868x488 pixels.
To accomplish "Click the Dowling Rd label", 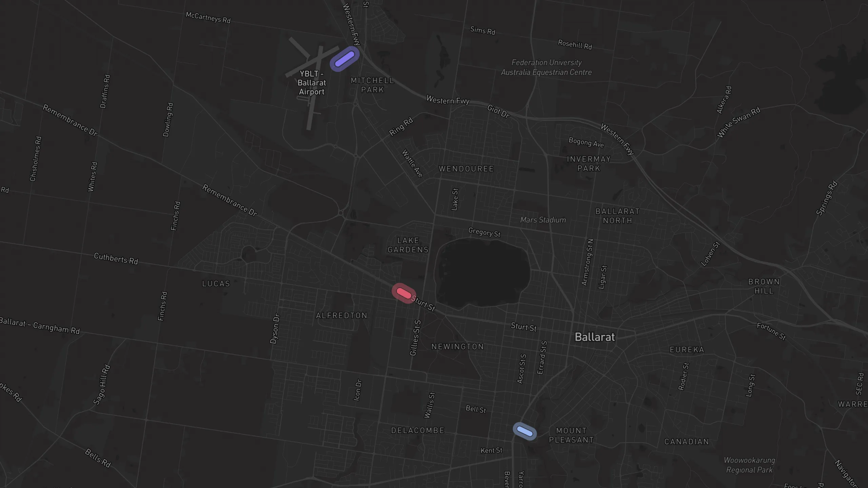I will click(168, 120).
